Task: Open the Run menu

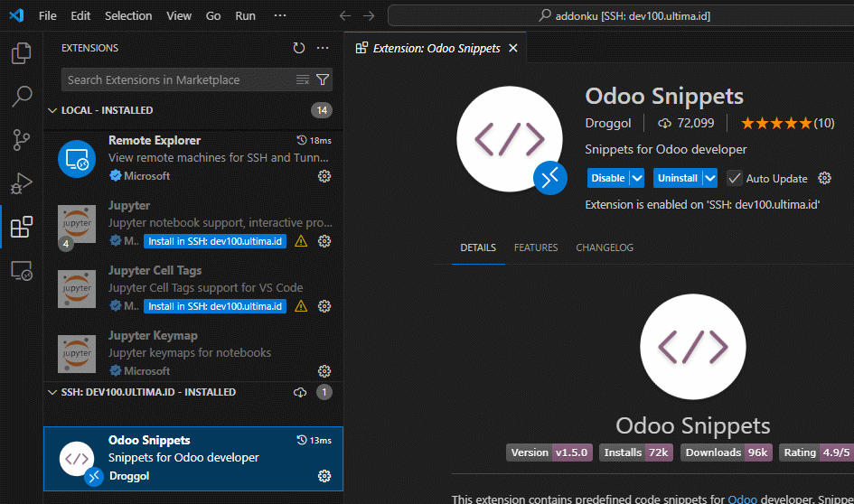Action: tap(245, 15)
